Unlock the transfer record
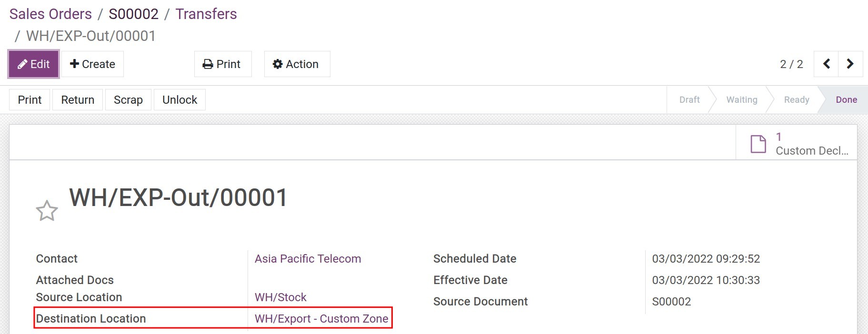 click(x=180, y=99)
